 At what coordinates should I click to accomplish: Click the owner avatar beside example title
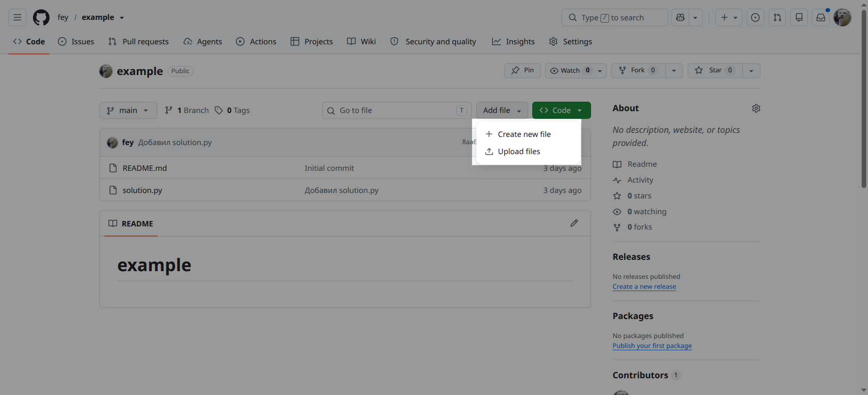click(106, 71)
